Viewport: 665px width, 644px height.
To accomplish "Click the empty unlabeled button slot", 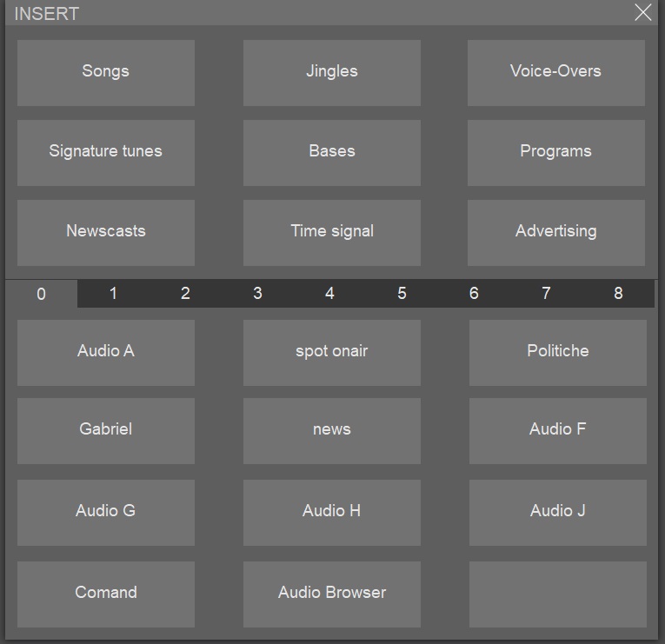I will tap(558, 594).
